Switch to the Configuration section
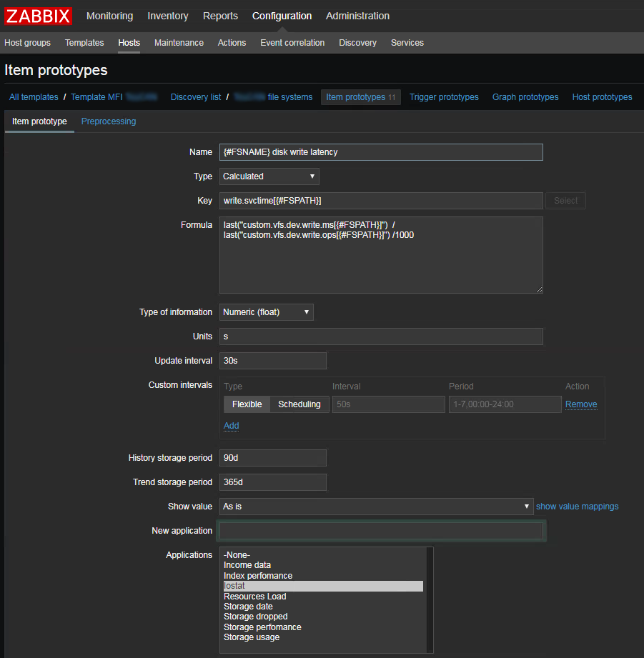This screenshot has height=658, width=644. coord(282,16)
